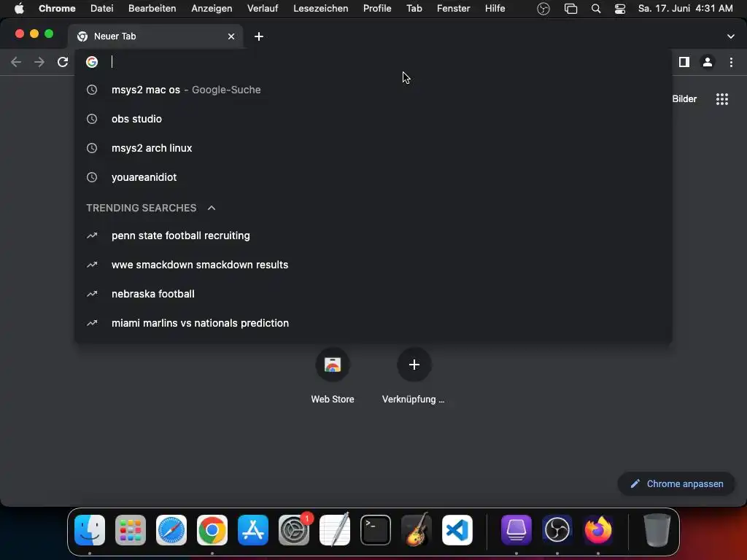The width and height of the screenshot is (747, 560).
Task: Open the purple Mac app in dock
Action: [516, 530]
